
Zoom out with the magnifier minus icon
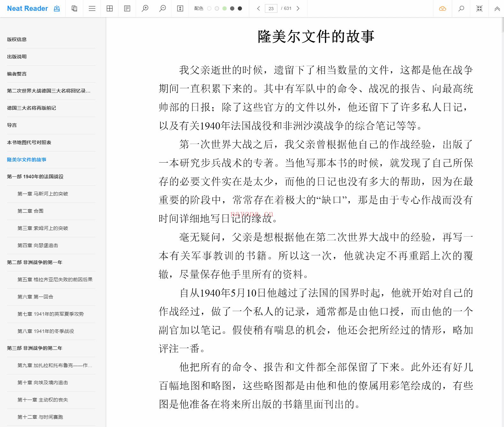162,9
